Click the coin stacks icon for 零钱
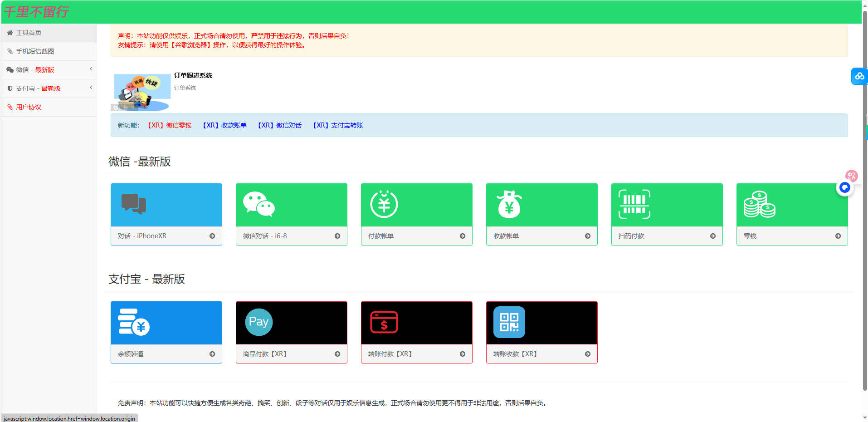The image size is (868, 422). [760, 204]
